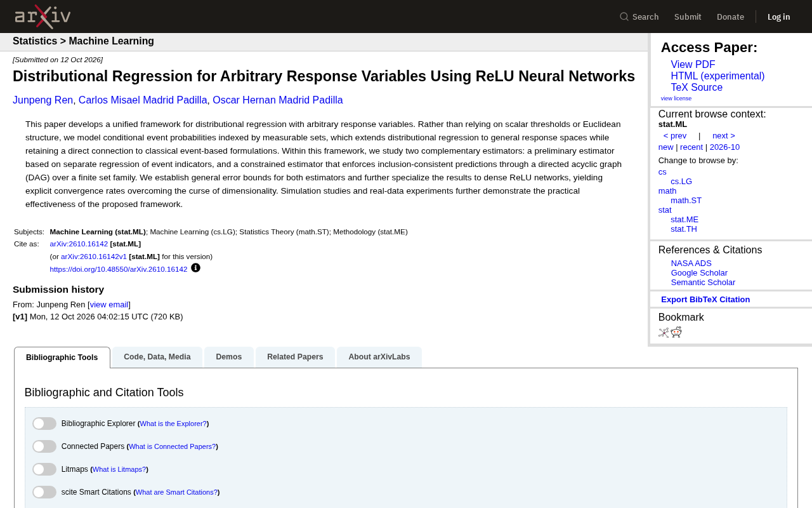
Task: Open the DOI link
Action: (x=119, y=269)
